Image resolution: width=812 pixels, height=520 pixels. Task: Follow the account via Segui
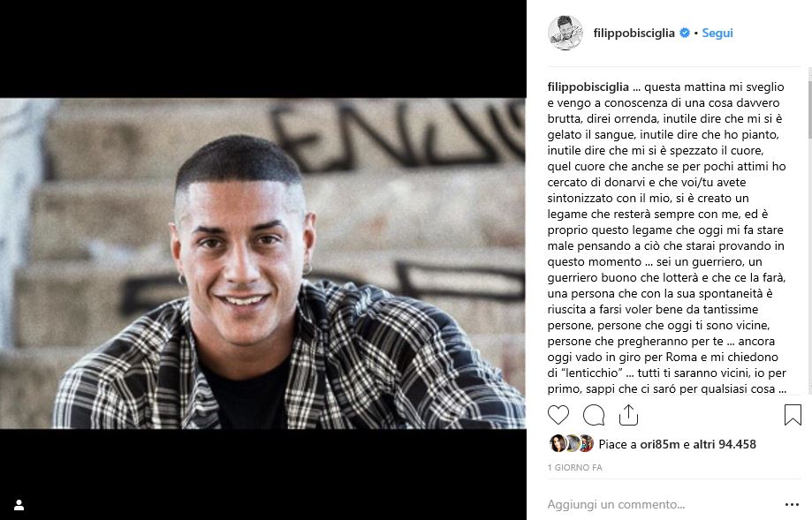click(x=717, y=33)
